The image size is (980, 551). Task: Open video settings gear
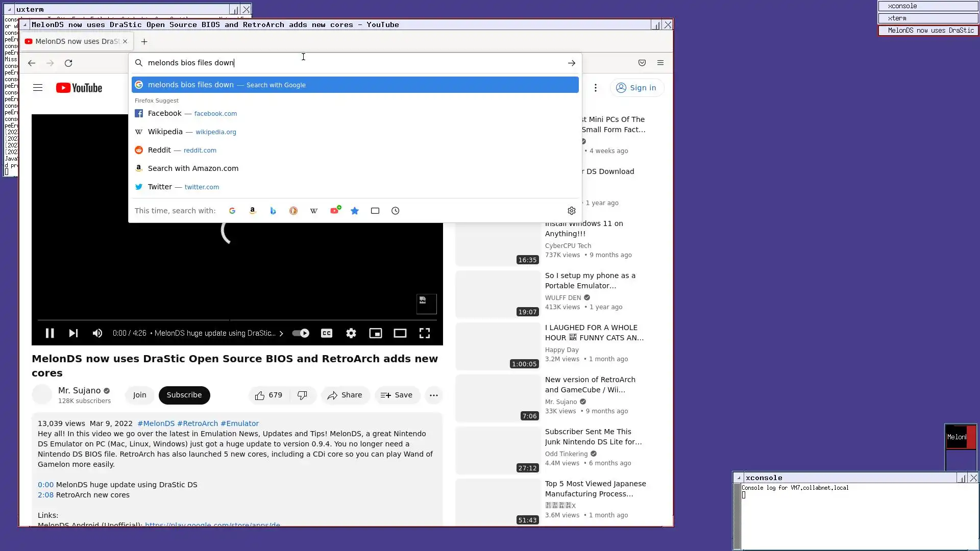351,333
